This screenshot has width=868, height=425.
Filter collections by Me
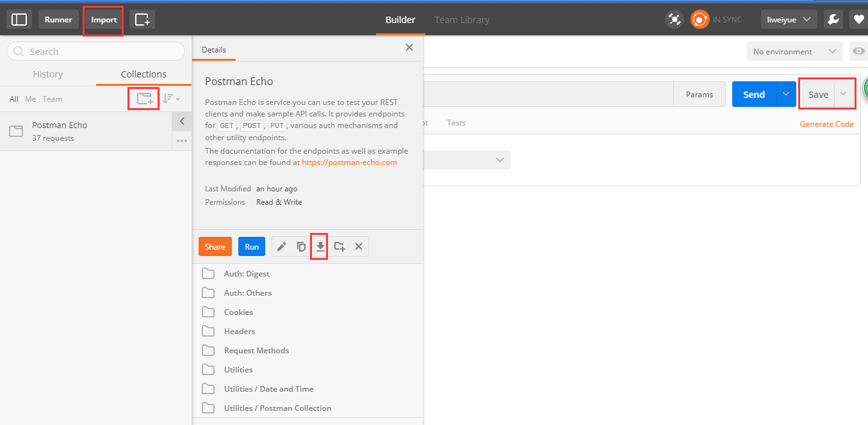pos(30,99)
